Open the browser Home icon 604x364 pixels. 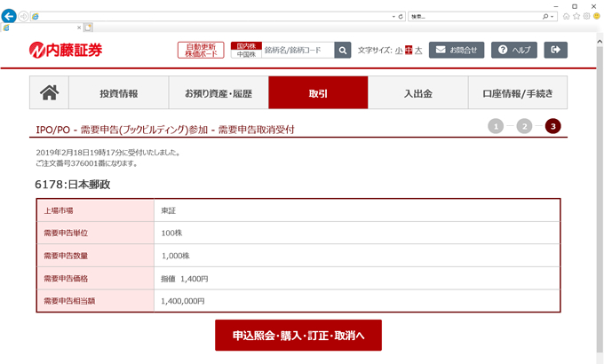[566, 16]
